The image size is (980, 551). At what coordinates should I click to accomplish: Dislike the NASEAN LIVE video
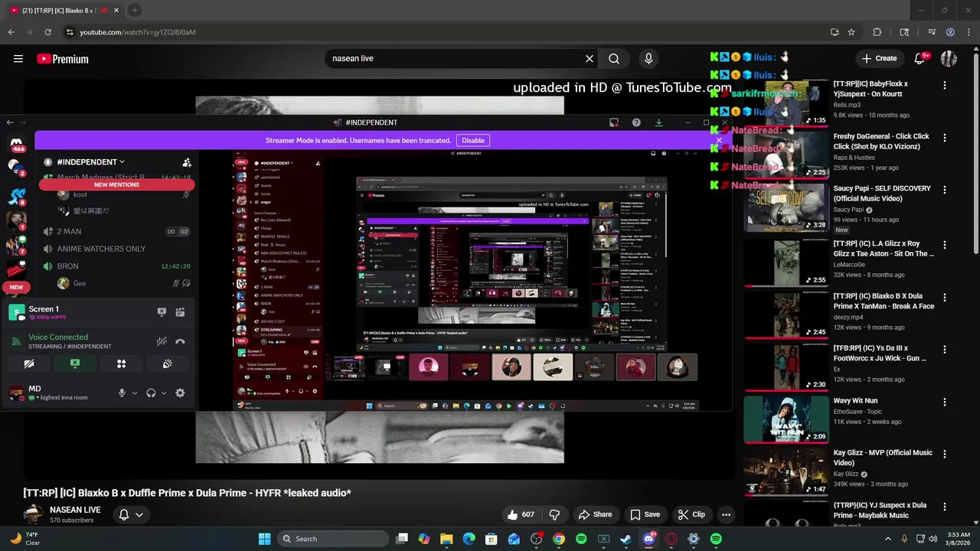tap(555, 514)
